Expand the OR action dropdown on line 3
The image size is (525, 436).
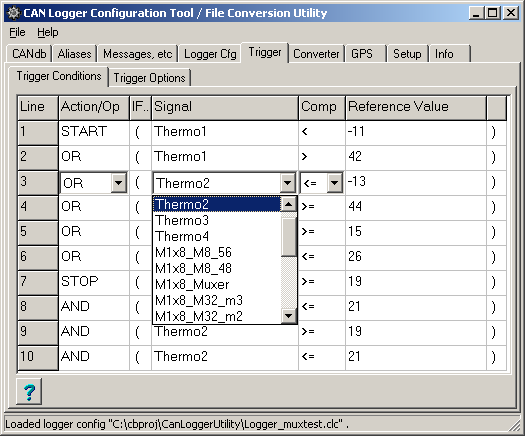pos(119,183)
